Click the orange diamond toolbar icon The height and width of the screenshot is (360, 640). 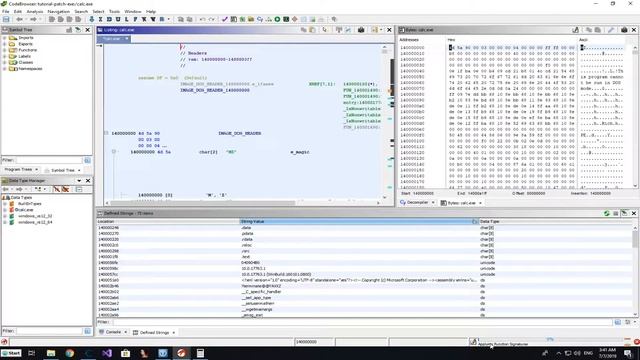[295, 19]
